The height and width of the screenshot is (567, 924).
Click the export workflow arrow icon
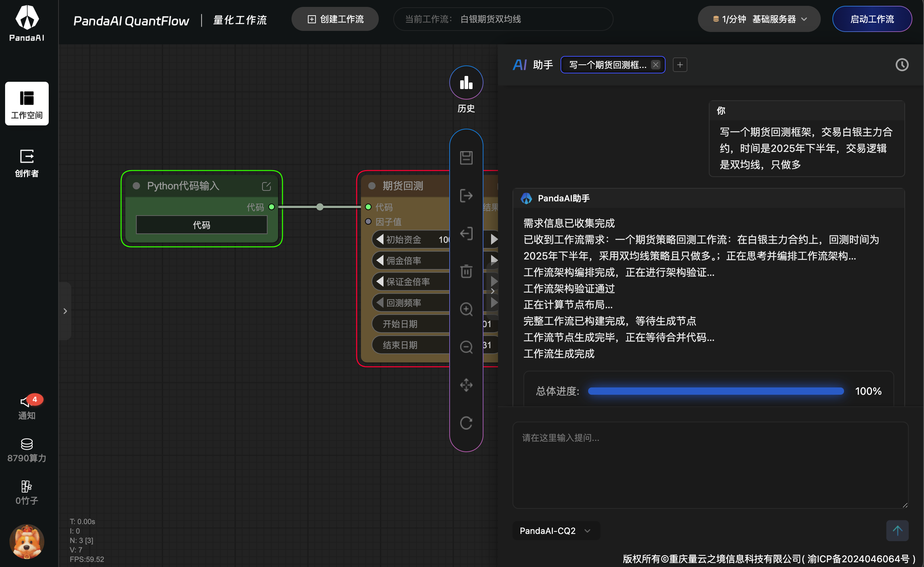tap(466, 196)
